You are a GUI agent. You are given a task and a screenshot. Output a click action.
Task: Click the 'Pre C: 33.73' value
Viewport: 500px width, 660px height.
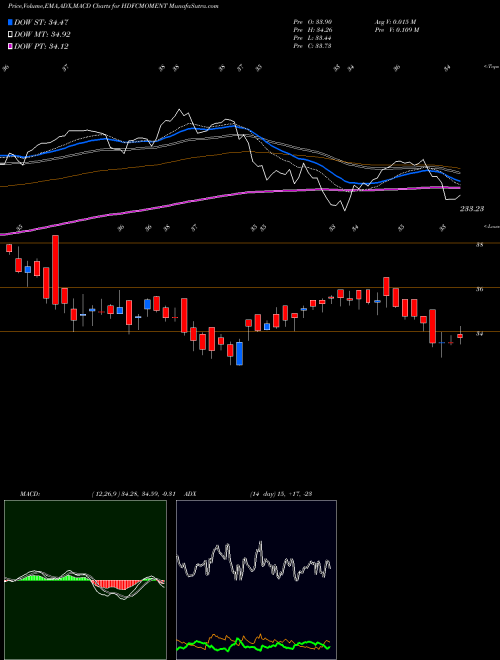[x=312, y=46]
